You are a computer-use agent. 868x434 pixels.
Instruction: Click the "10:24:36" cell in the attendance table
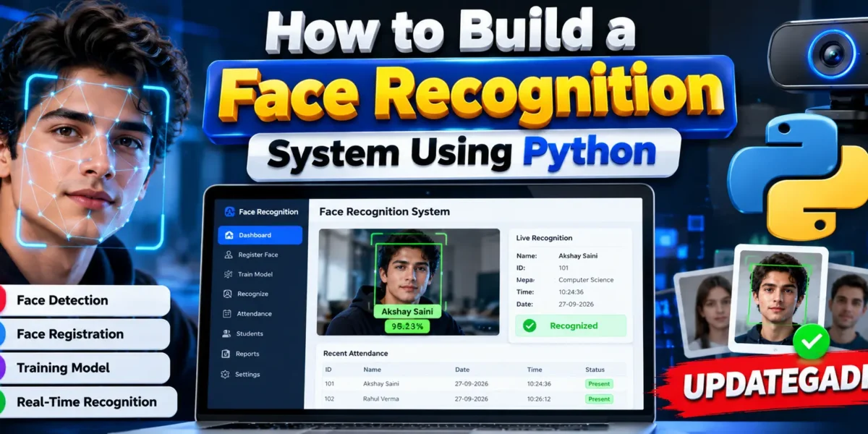point(539,383)
